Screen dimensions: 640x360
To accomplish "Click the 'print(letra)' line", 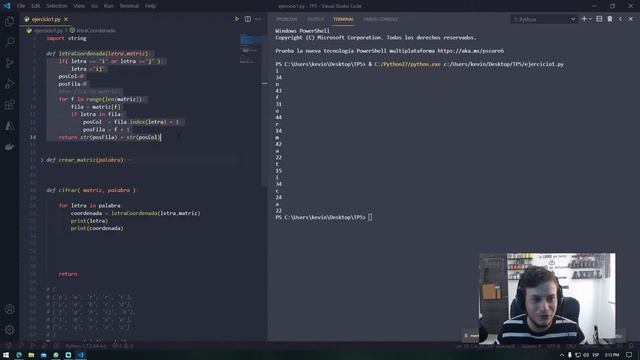I will pyautogui.click(x=89, y=221).
